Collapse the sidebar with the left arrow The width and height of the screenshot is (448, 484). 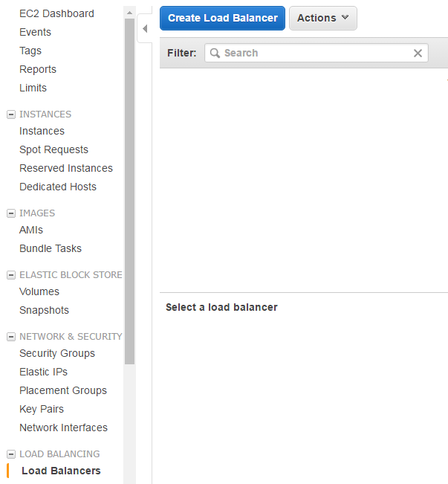click(145, 29)
